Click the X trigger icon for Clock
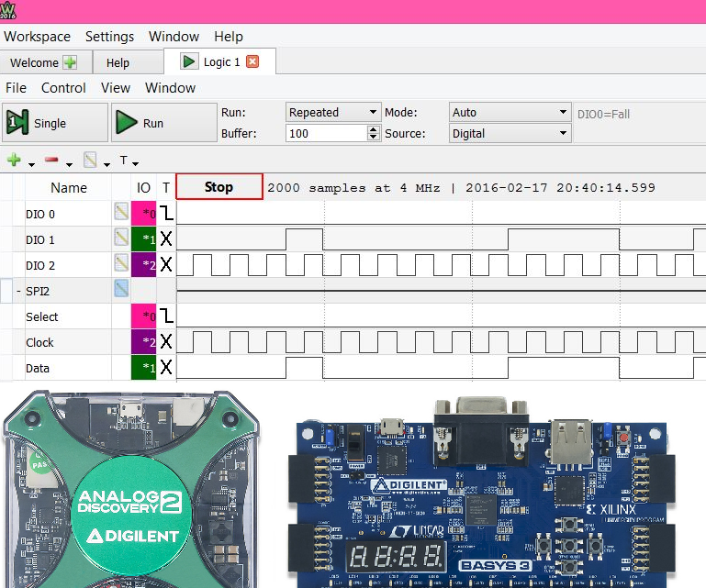 [166, 341]
